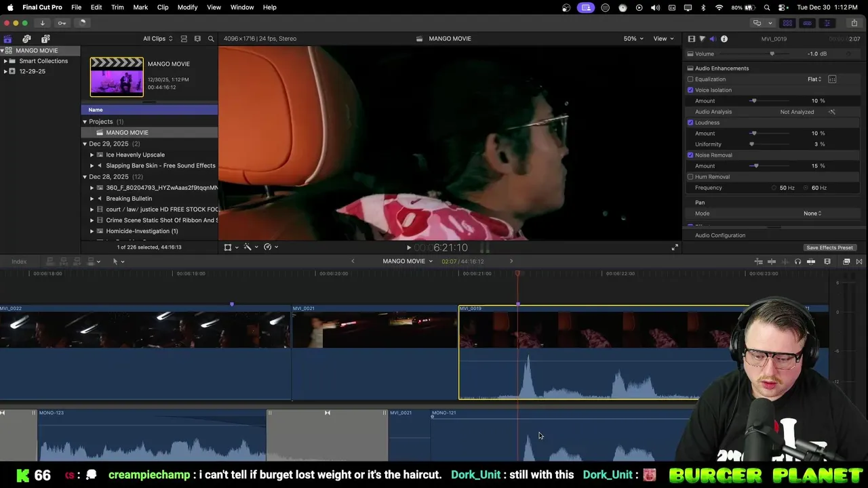Screen dimensions: 868x488
Task: Open Equalization graphic editor icon
Action: 832,79
